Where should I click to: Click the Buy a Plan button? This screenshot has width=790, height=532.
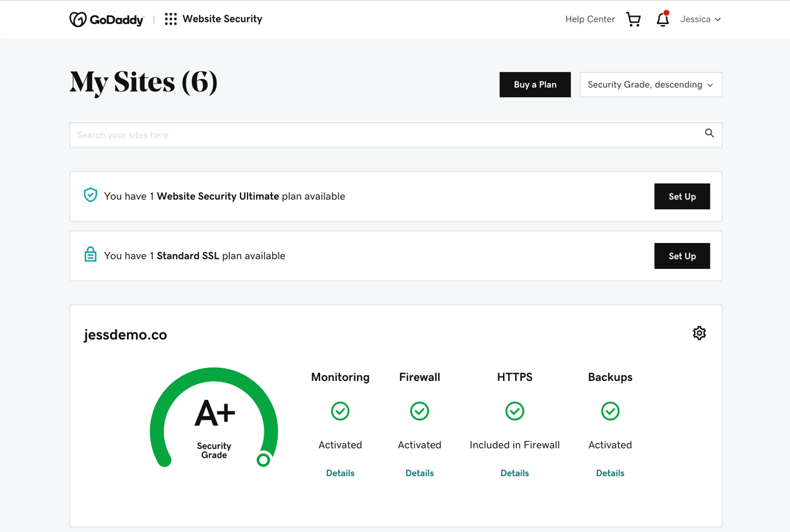pos(535,84)
